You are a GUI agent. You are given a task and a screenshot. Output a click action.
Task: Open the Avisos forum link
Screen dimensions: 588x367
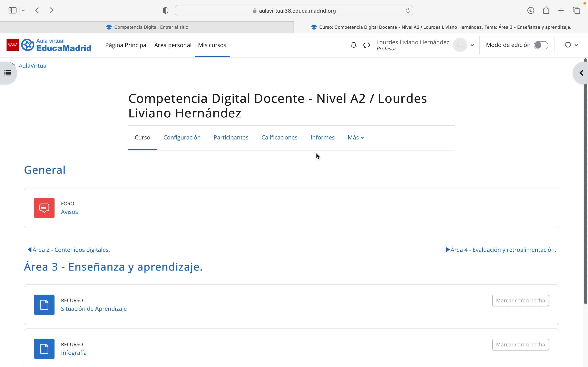pyautogui.click(x=69, y=212)
